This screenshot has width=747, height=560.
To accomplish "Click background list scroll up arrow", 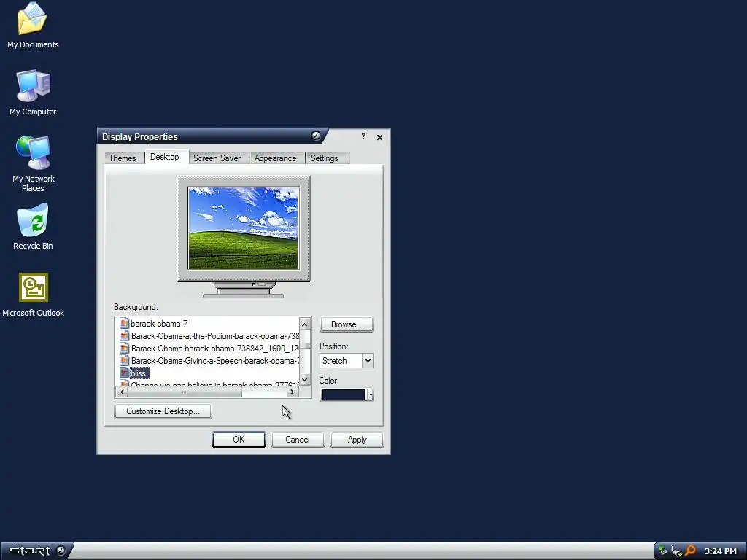I will [305, 324].
